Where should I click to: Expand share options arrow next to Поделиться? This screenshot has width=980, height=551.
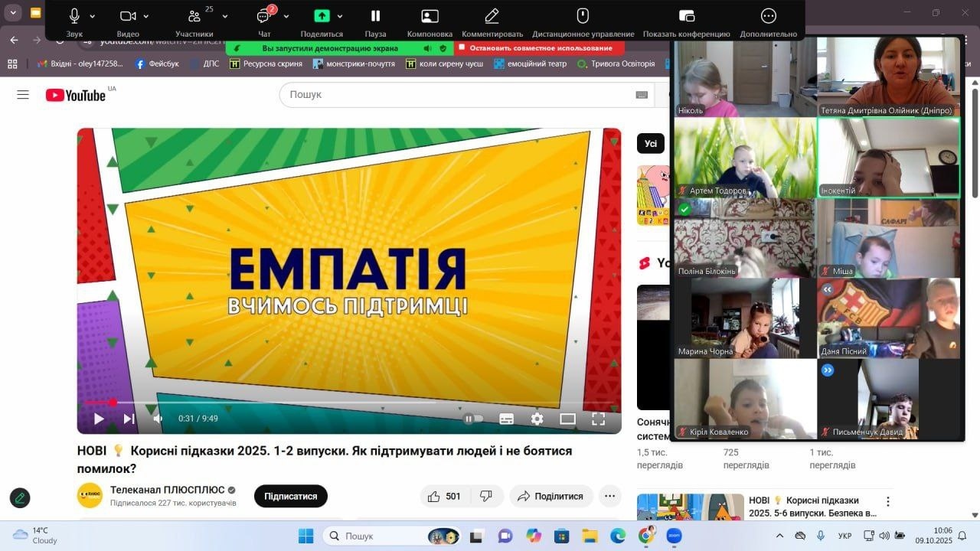click(x=340, y=16)
